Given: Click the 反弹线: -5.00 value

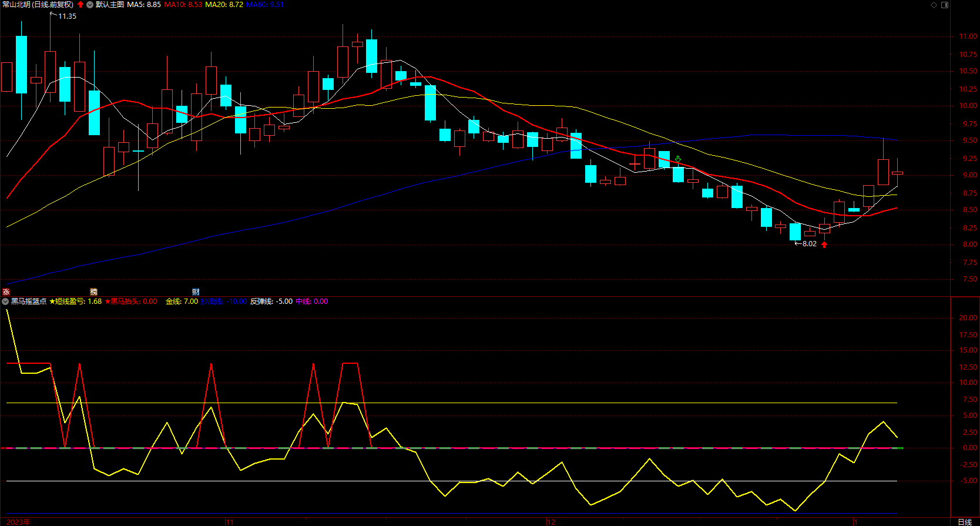Looking at the screenshot, I should [x=271, y=301].
